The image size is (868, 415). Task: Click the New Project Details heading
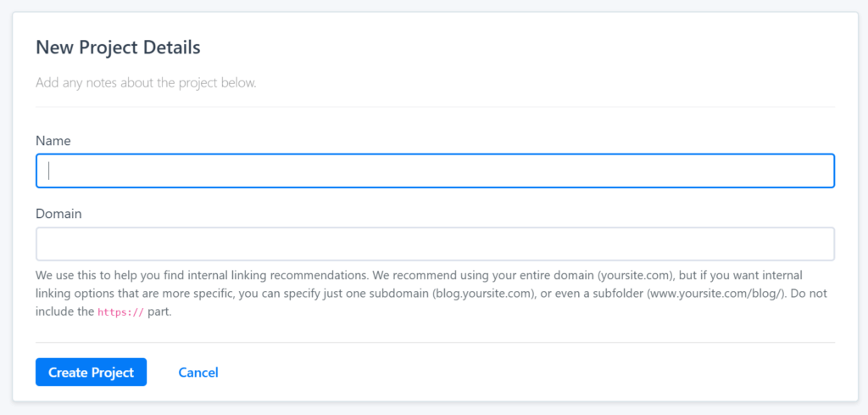click(x=118, y=48)
